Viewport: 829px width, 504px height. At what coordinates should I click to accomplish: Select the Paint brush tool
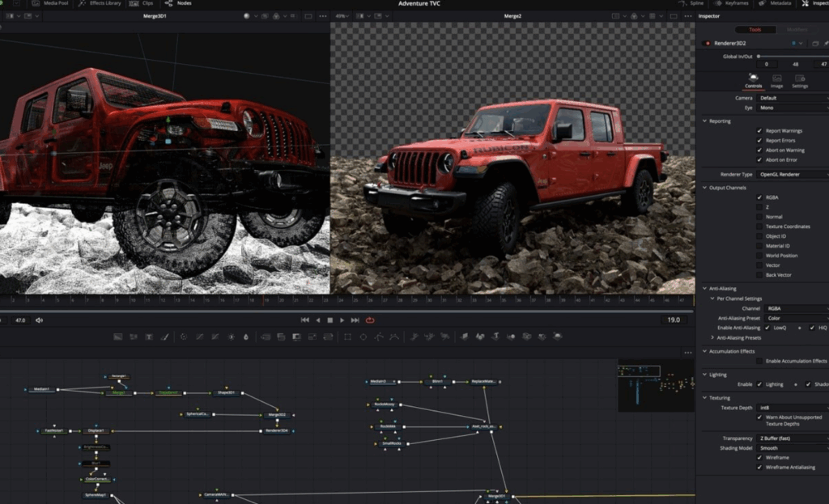click(x=165, y=337)
